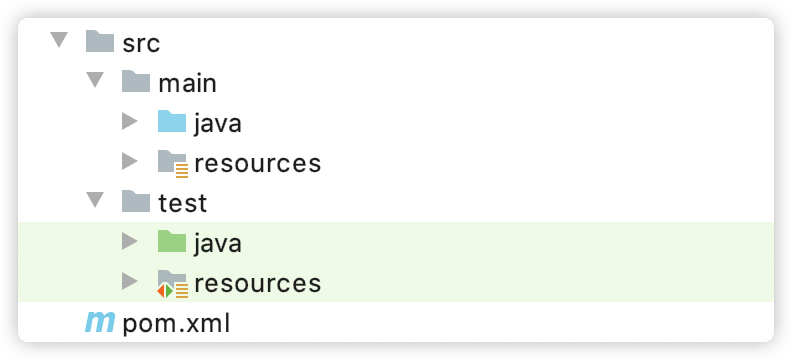Viewport: 792px width, 360px height.
Task: Click the gray test folder icon
Action: [136, 201]
